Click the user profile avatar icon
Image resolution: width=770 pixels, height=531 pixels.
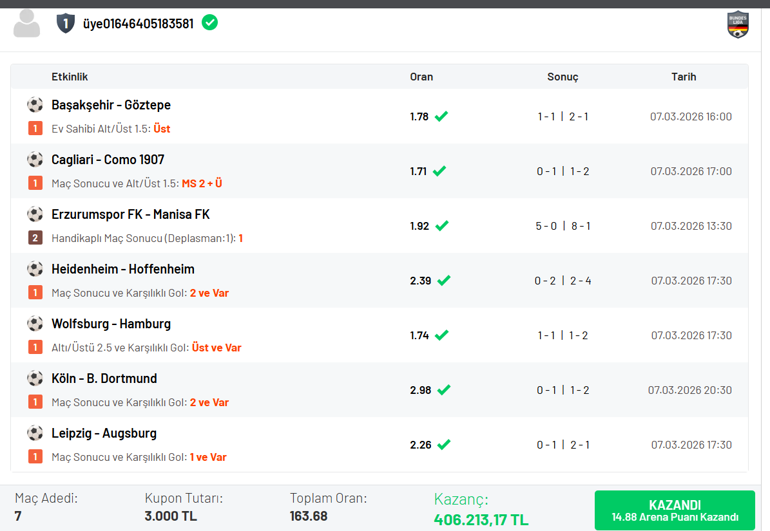(x=27, y=23)
